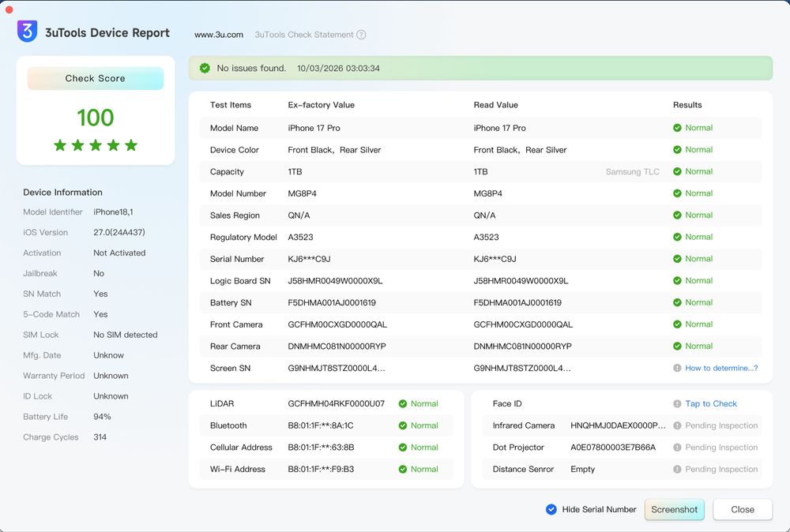Click the gray pending icon beside Dot Projector
The image size is (790, 532).
coord(677,448)
